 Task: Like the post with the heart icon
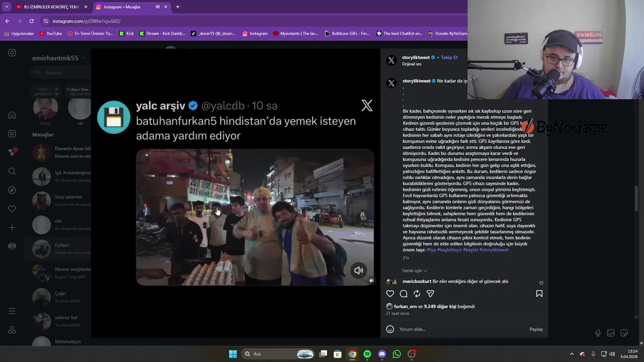390,294
